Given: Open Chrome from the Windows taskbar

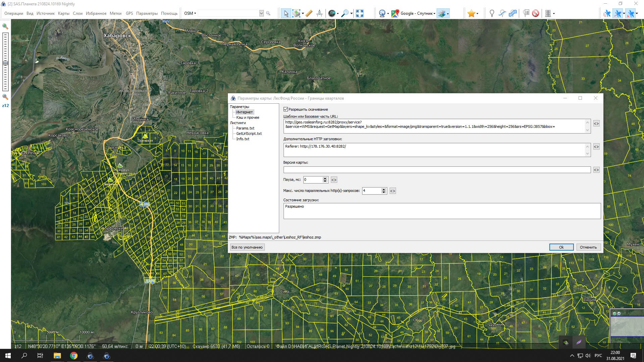Looking at the screenshot, I should pos(74,356).
